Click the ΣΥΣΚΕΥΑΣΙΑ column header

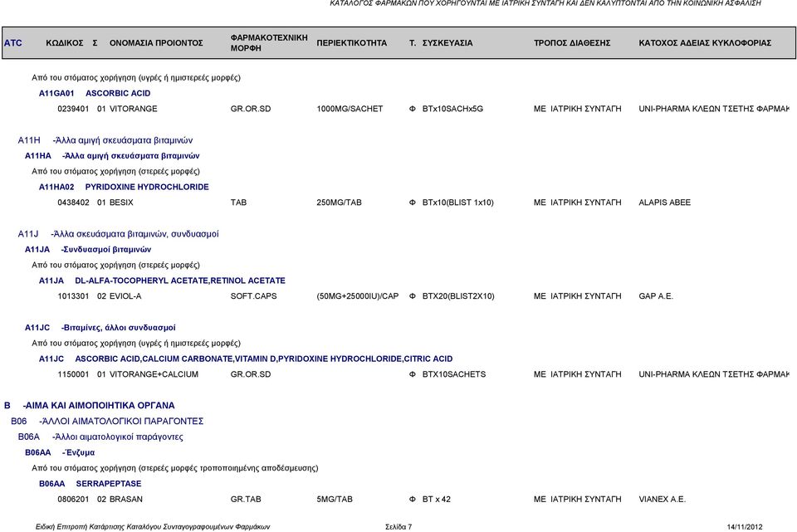pyautogui.click(x=447, y=43)
